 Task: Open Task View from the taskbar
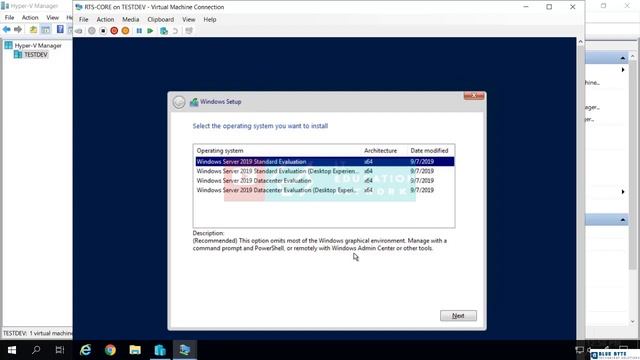click(60, 350)
